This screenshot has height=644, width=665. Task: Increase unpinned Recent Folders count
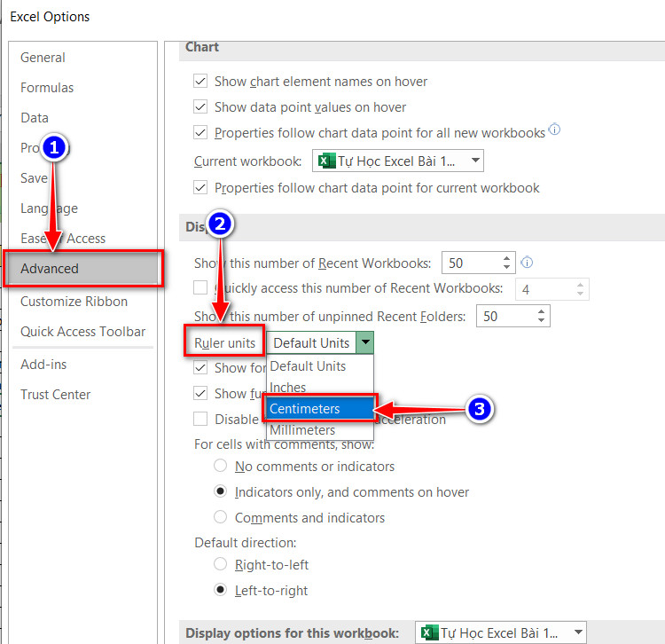541,312
